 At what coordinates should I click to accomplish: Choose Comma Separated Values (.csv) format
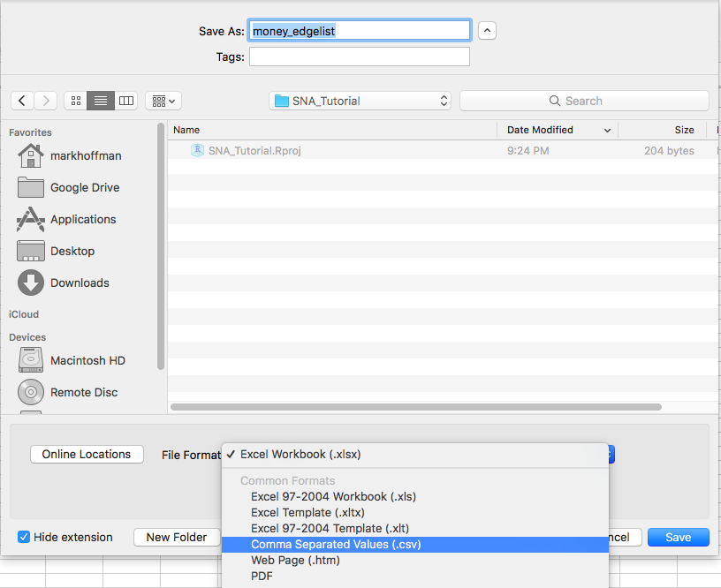336,545
